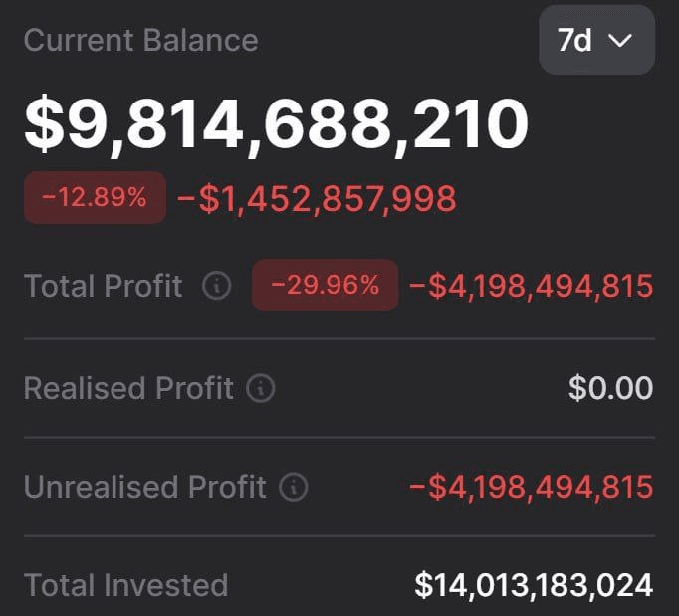Click the -29.96% total profit badge
Screen dimensions: 679x616
pos(325,286)
